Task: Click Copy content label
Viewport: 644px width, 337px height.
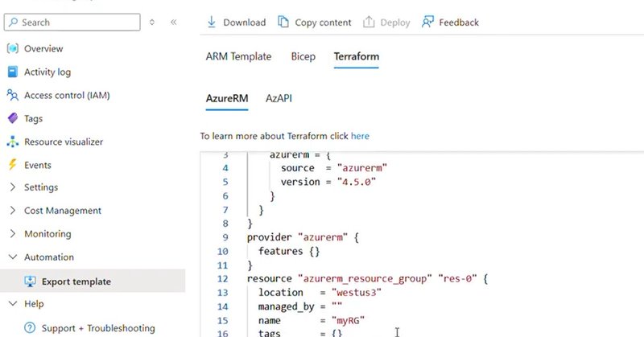Action: (x=323, y=23)
